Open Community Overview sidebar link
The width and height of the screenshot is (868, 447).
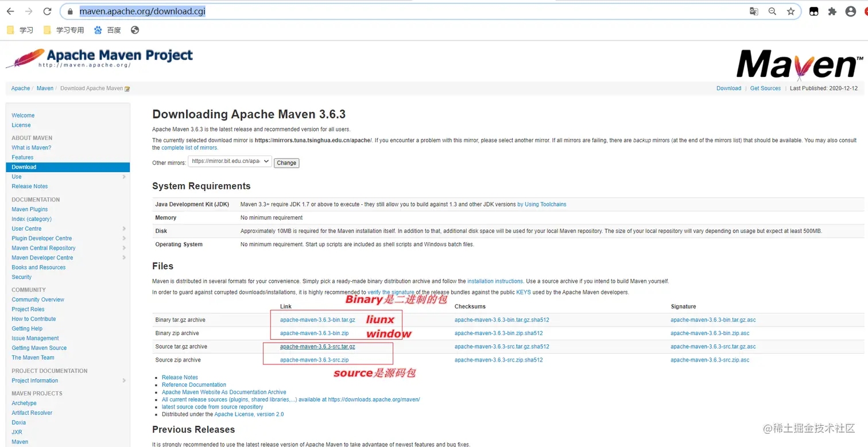click(38, 300)
